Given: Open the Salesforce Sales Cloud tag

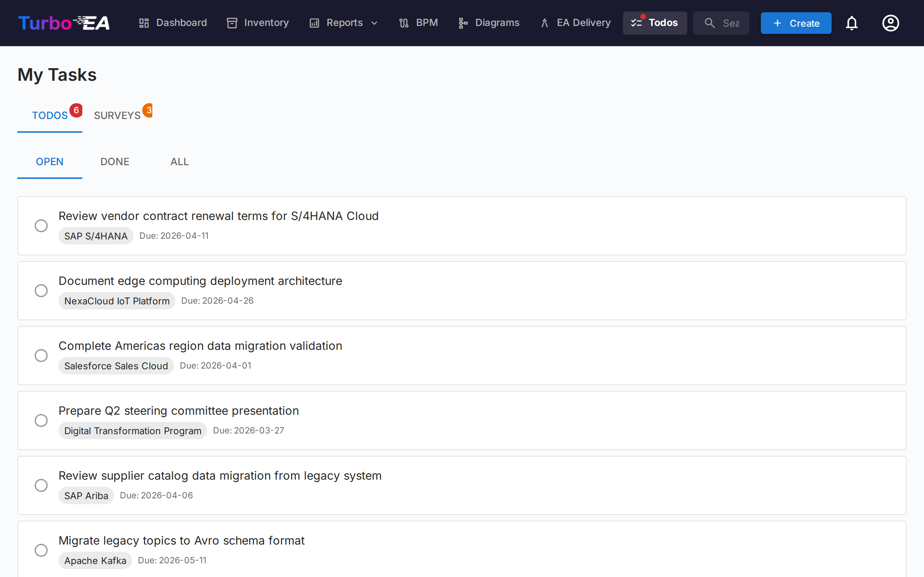Looking at the screenshot, I should click(x=116, y=366).
